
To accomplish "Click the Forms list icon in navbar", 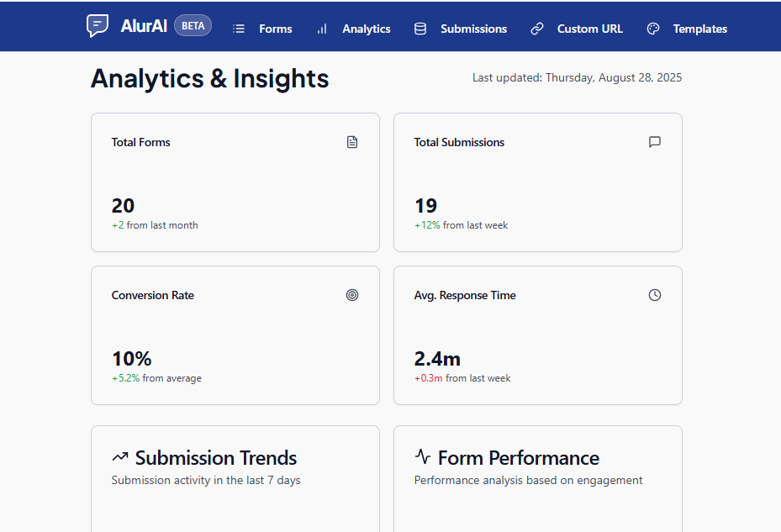I will pyautogui.click(x=239, y=29).
